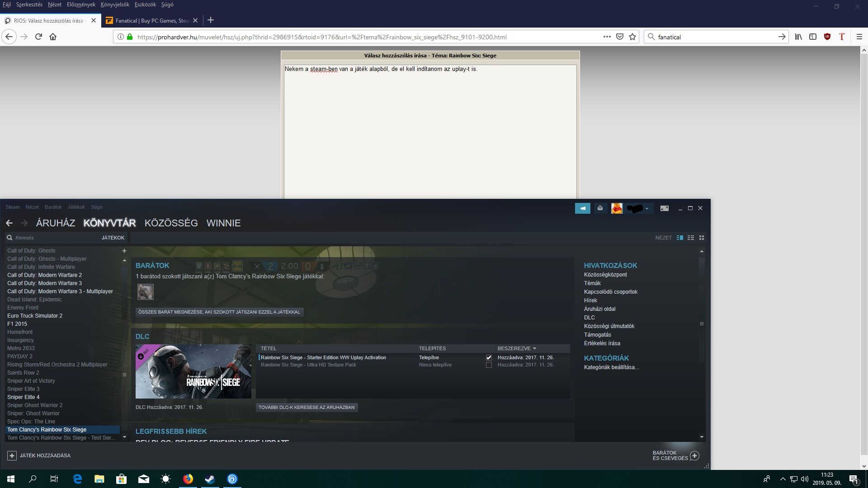The image size is (868, 488).
Task: Uncheck Starter Edition WW Uplay Activation checkbox
Action: [489, 357]
